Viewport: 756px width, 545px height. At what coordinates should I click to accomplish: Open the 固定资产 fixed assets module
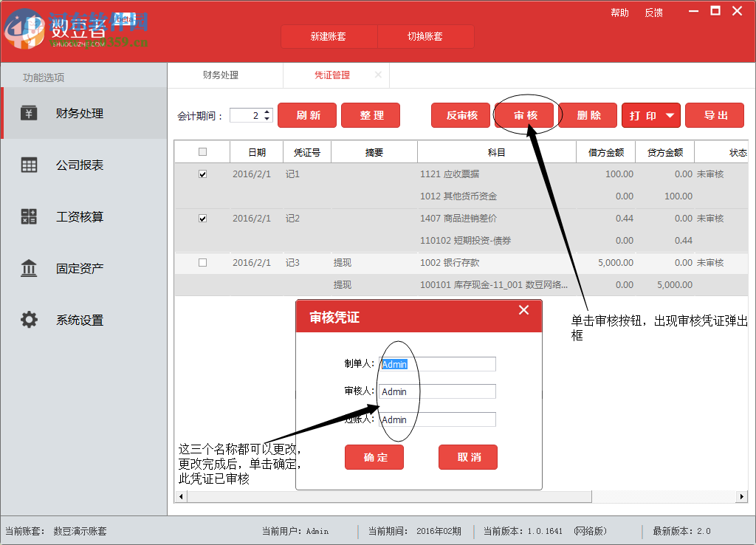[x=30, y=268]
